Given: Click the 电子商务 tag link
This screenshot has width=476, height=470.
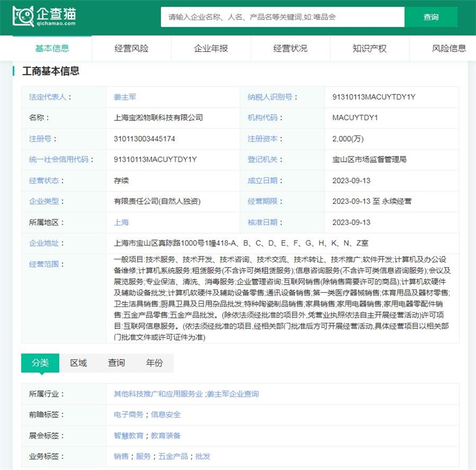Looking at the screenshot, I should pos(128,415).
